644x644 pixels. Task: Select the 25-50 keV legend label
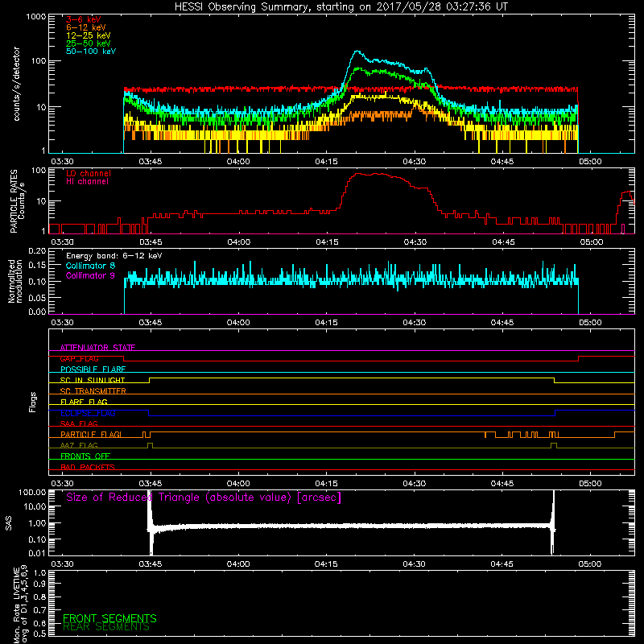pos(89,43)
